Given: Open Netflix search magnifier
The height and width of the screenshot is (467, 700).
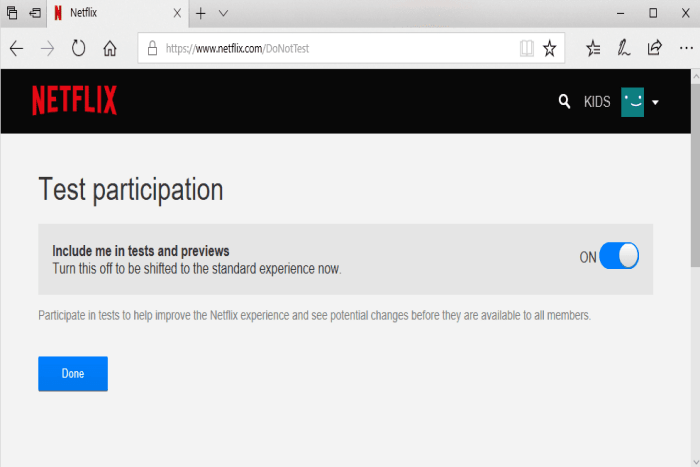Looking at the screenshot, I should pyautogui.click(x=564, y=102).
